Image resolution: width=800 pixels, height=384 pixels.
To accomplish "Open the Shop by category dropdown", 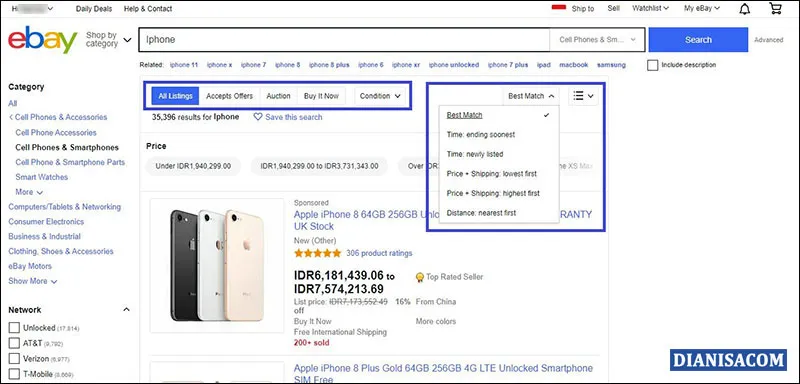I will 108,40.
